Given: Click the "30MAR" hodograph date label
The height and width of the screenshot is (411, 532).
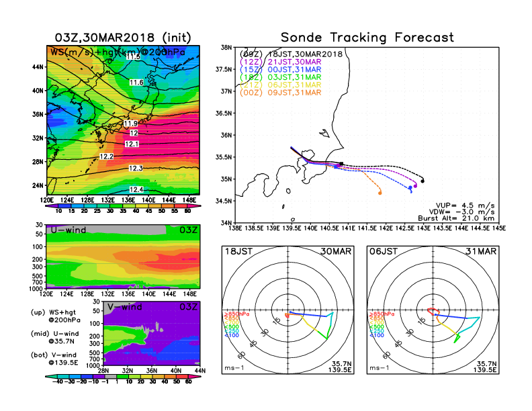Looking at the screenshot, I should pyautogui.click(x=336, y=252).
